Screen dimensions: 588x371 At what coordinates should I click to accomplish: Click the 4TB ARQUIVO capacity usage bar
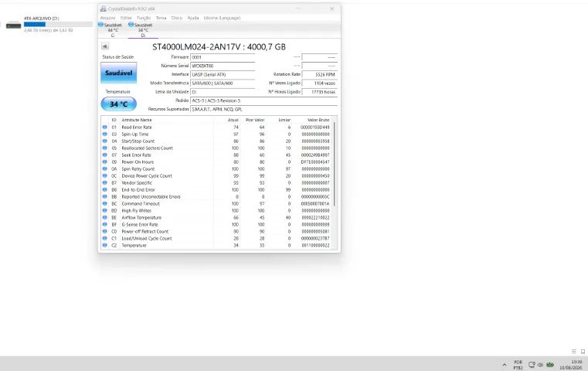(x=58, y=24)
